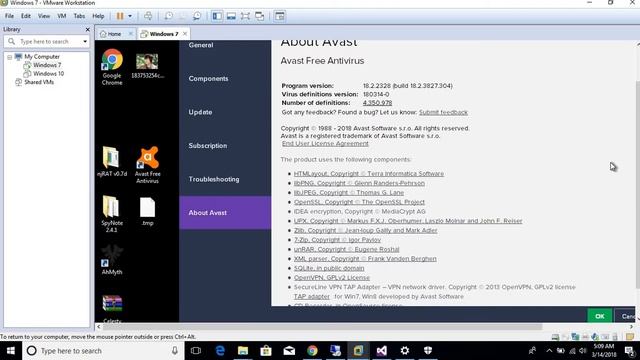
Task: Select the .tmp file on the desktop
Action: [x=147, y=211]
